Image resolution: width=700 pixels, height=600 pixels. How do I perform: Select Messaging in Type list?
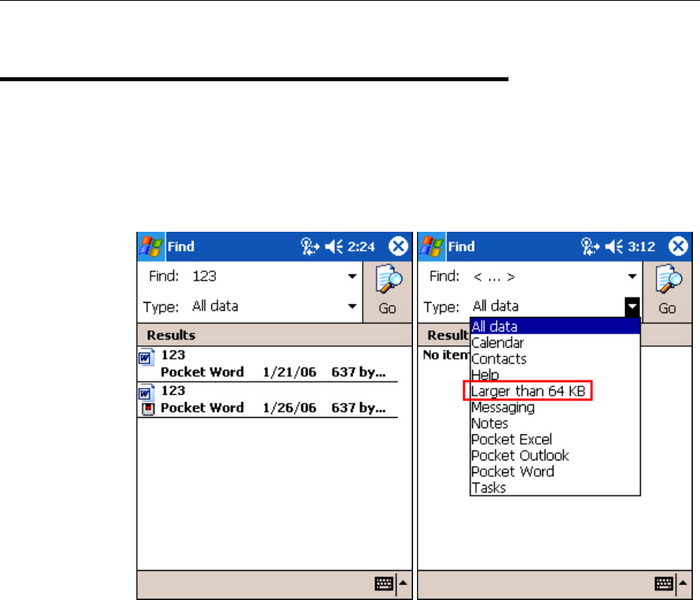[556, 407]
